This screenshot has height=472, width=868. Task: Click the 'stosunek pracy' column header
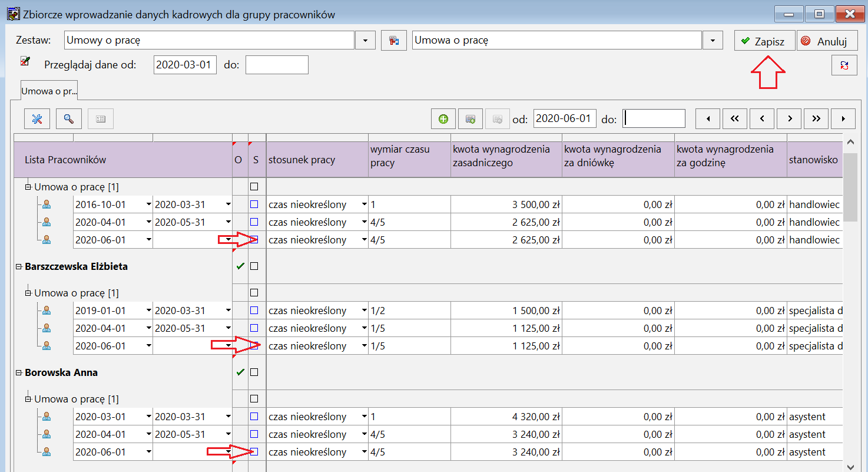[317, 160]
